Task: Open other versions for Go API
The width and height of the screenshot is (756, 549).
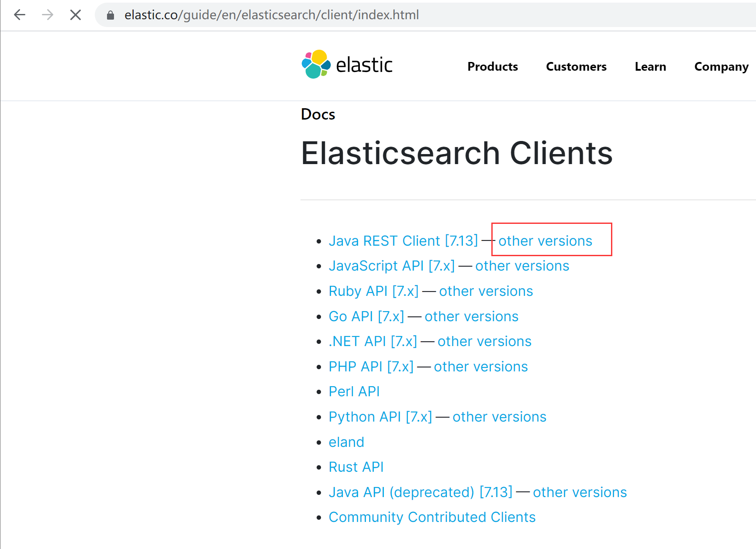Action: point(472,316)
